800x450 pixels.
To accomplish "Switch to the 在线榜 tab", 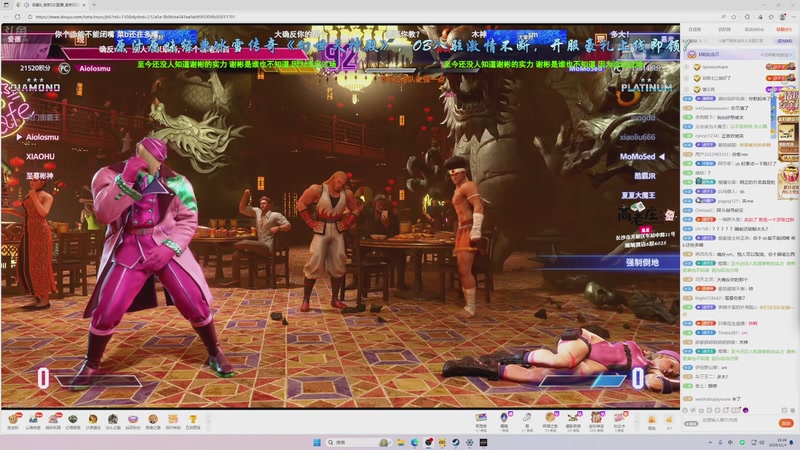I will pos(695,30).
